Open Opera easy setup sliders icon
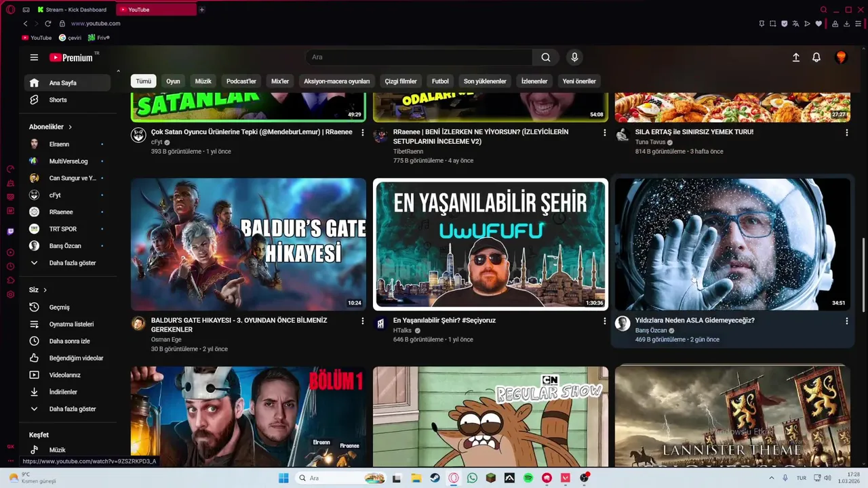The image size is (868, 488). 858,24
